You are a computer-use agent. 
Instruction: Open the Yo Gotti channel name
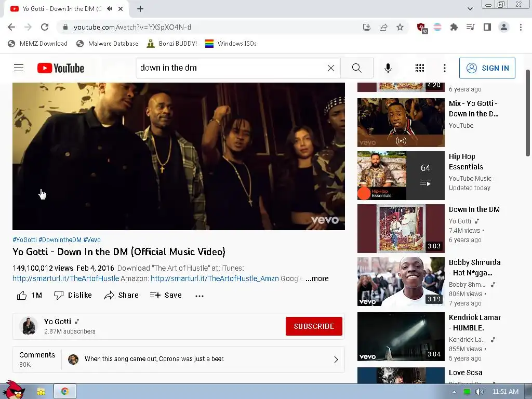(x=58, y=322)
